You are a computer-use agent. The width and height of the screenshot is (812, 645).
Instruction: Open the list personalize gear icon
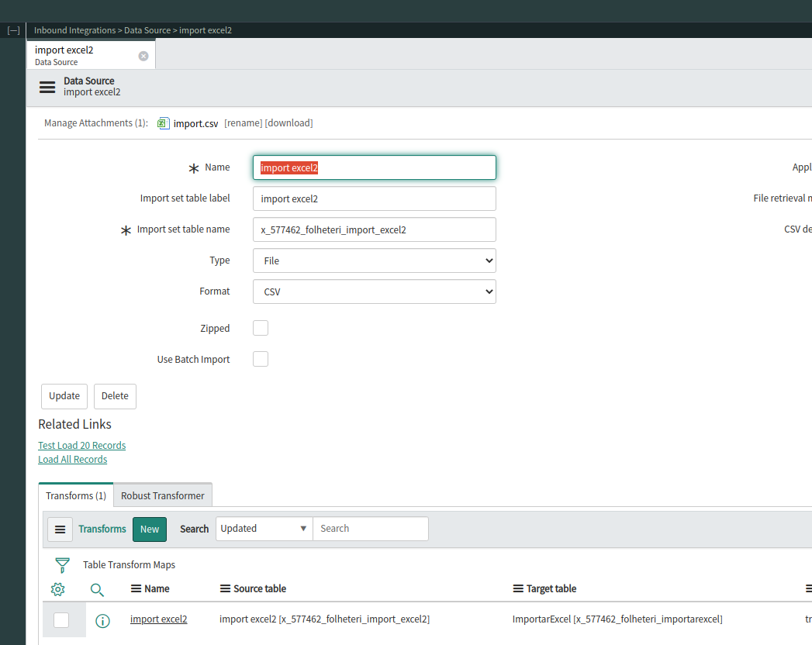pos(57,589)
